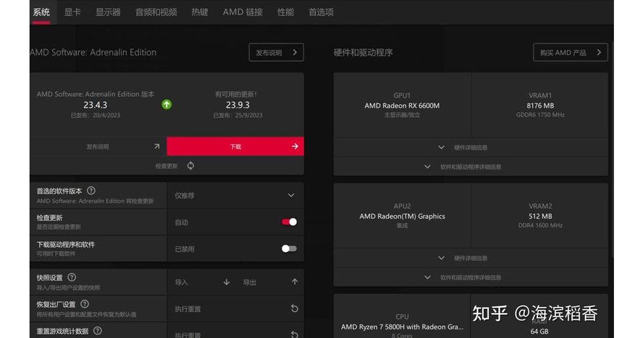The image size is (644, 338).
Task: Click the help icon next to 重置游戏统计数据
Action: (97, 331)
